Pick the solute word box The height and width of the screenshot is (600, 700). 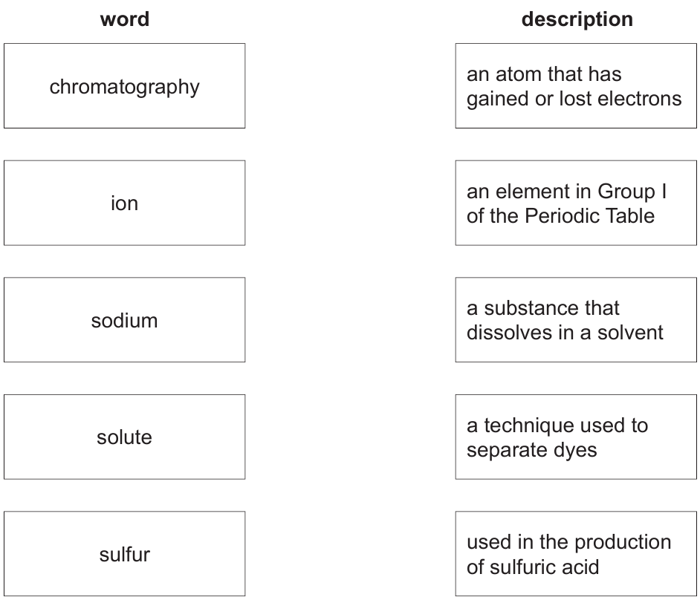(125, 437)
